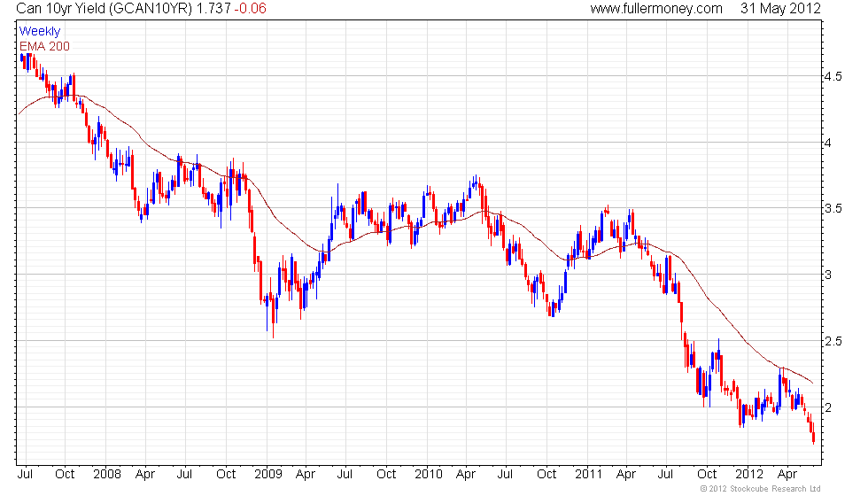Select the Weekly interval label
The image size is (868, 496).
click(39, 31)
